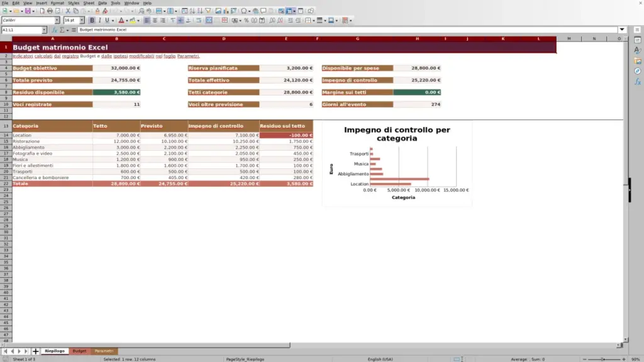Screen dimensions: 644x362
Task: Switch to the Budget sheet tab
Action: 79,351
